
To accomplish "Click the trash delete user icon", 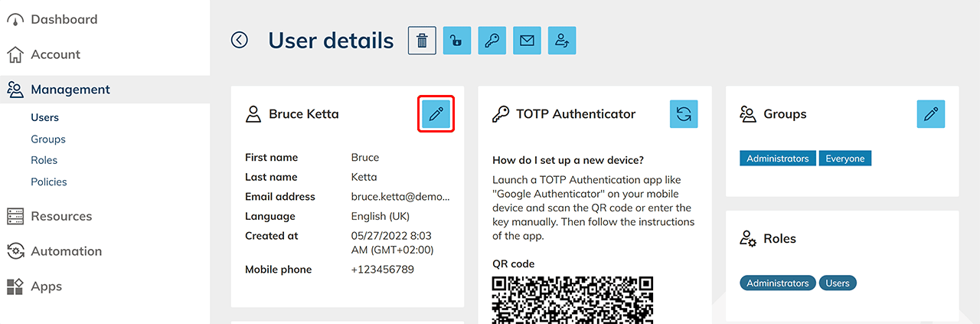I will tap(422, 41).
